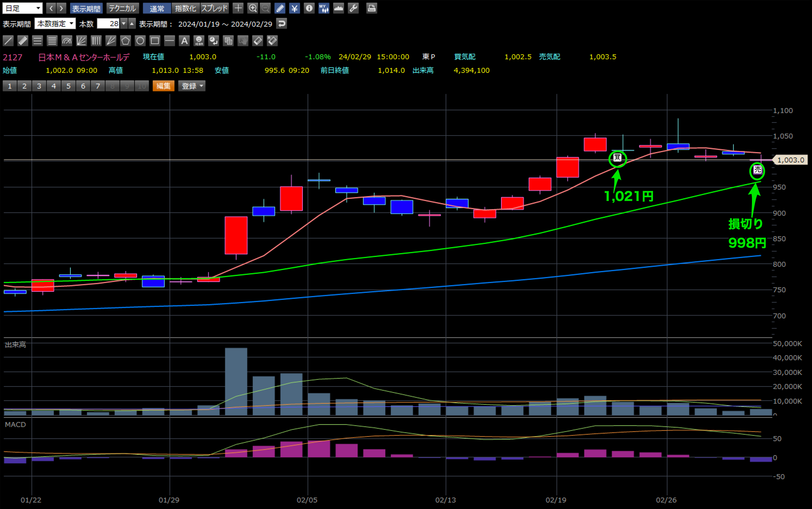This screenshot has height=509, width=812.
Task: Open settings with the wrench icon
Action: (x=353, y=8)
